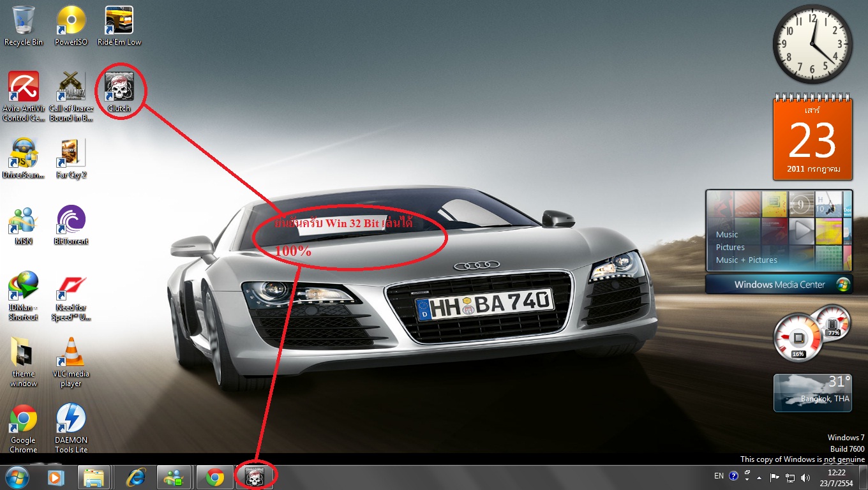
Task: Select the DriverScanner desktop icon
Action: click(24, 158)
